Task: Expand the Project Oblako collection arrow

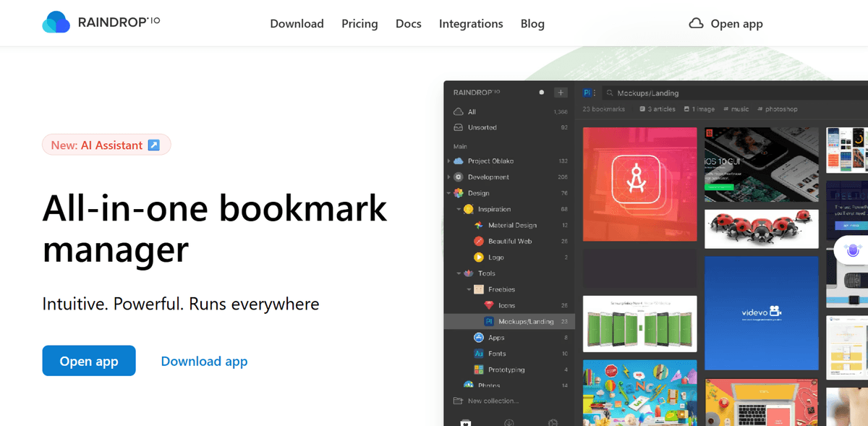Action: tap(448, 161)
